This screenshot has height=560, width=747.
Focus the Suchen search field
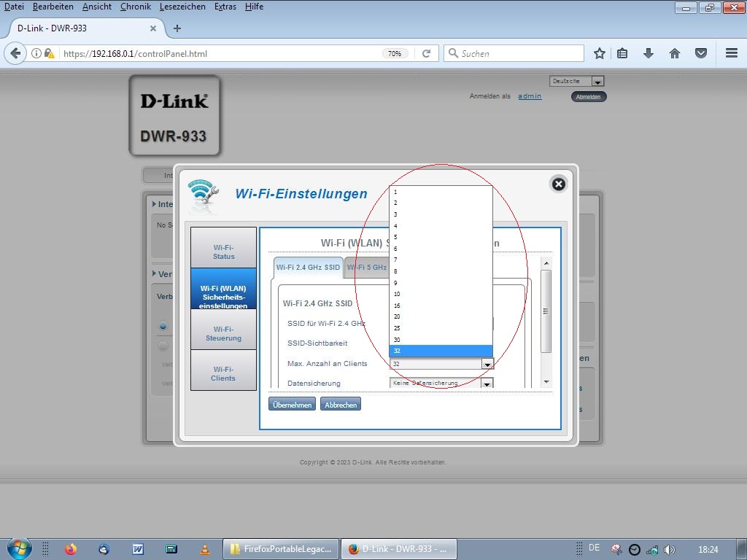(514, 53)
